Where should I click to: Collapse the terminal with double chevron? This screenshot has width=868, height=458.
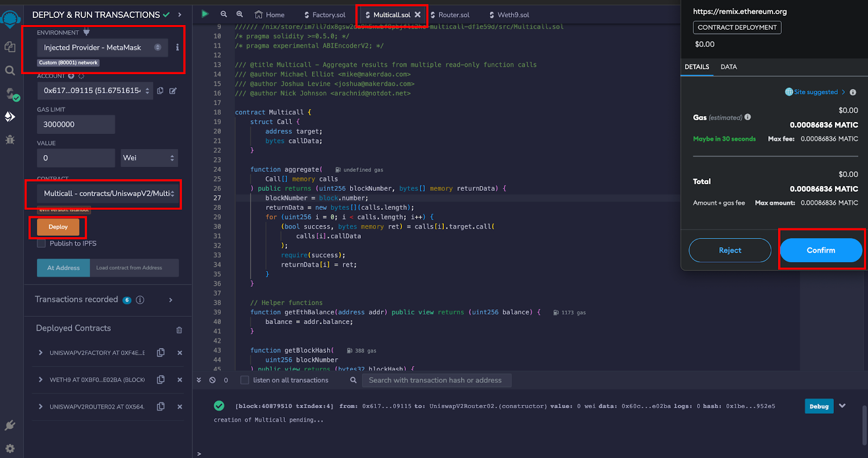tap(199, 380)
